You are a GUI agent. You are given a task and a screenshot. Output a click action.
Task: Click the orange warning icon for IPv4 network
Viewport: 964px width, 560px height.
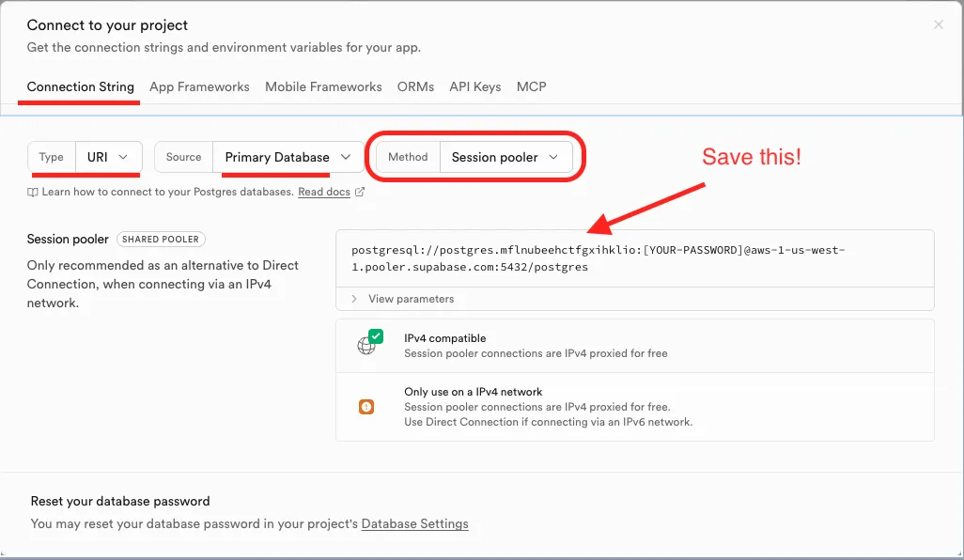click(366, 407)
